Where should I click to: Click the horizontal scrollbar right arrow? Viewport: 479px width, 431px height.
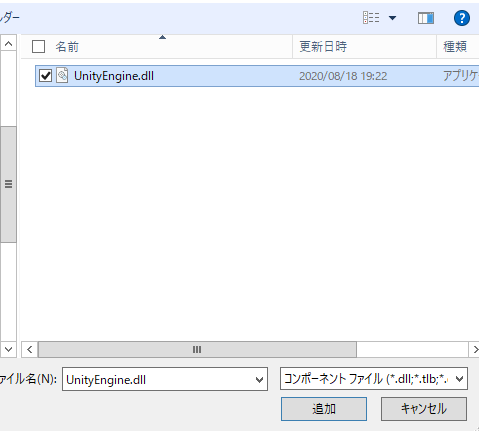coord(475,349)
